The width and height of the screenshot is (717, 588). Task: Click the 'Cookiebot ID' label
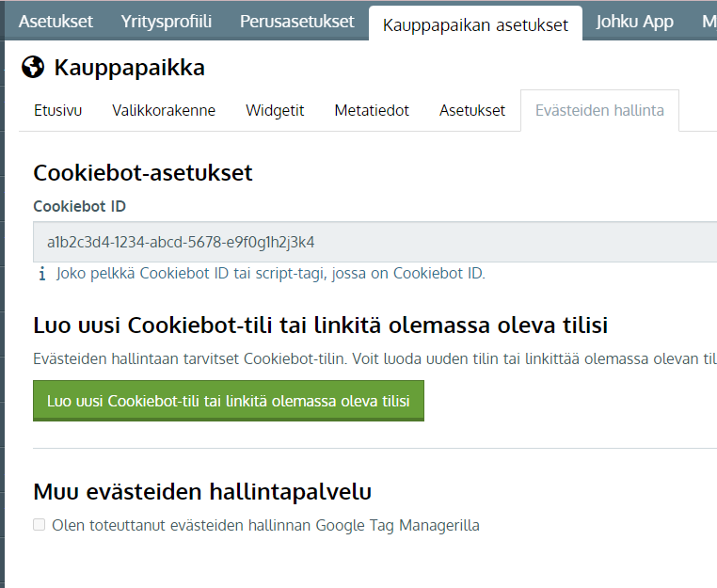coord(79,206)
